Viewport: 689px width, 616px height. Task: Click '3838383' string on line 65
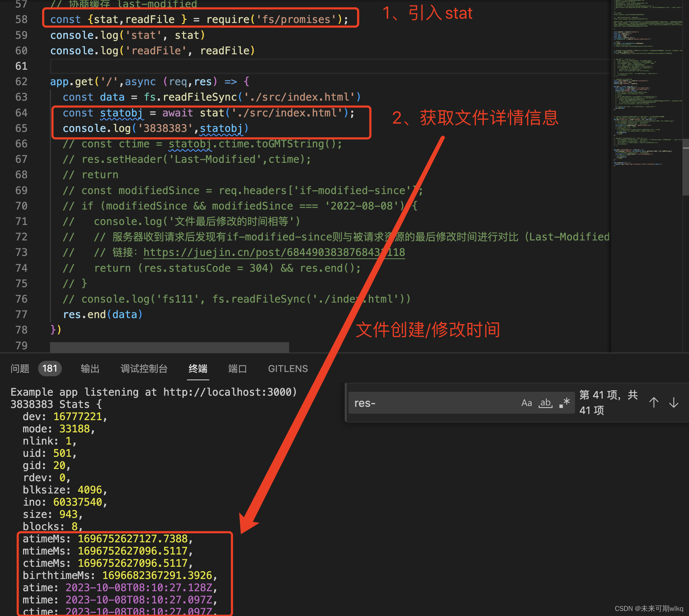165,128
